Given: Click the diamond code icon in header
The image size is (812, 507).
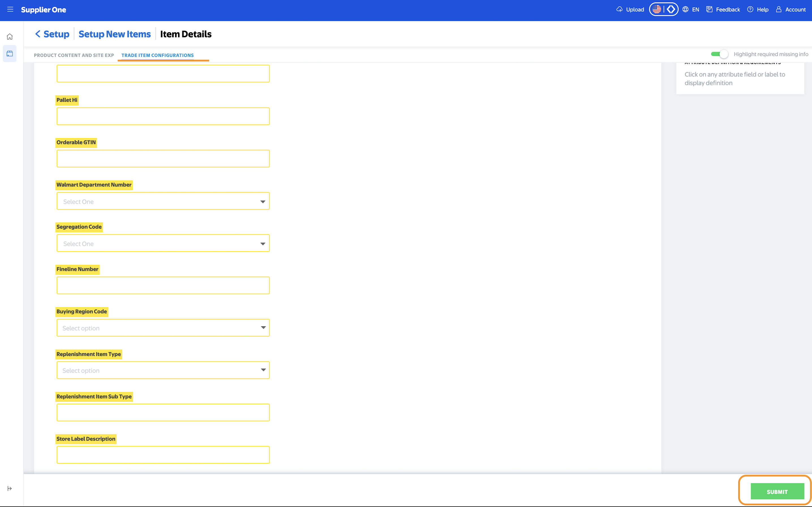Looking at the screenshot, I should [671, 9].
